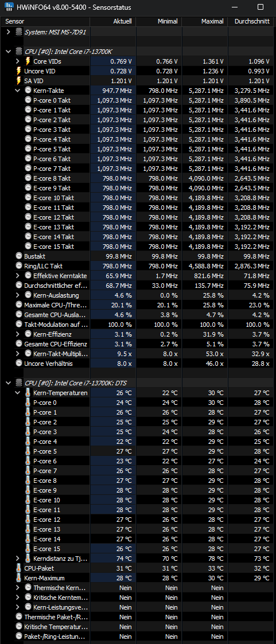
Task: Click the thermometer icon of E-core 10 temperature
Action: pos(28,500)
